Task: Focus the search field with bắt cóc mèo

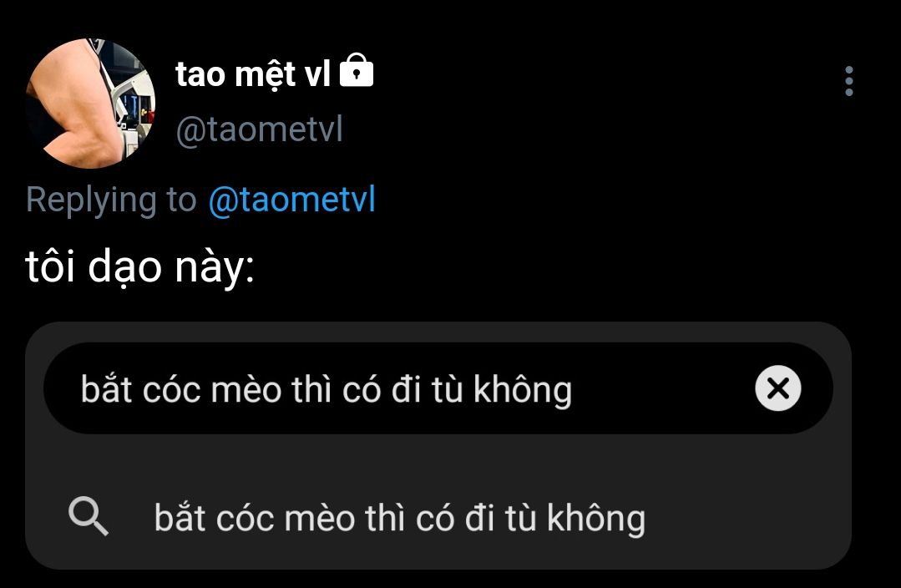Action: click(x=438, y=388)
